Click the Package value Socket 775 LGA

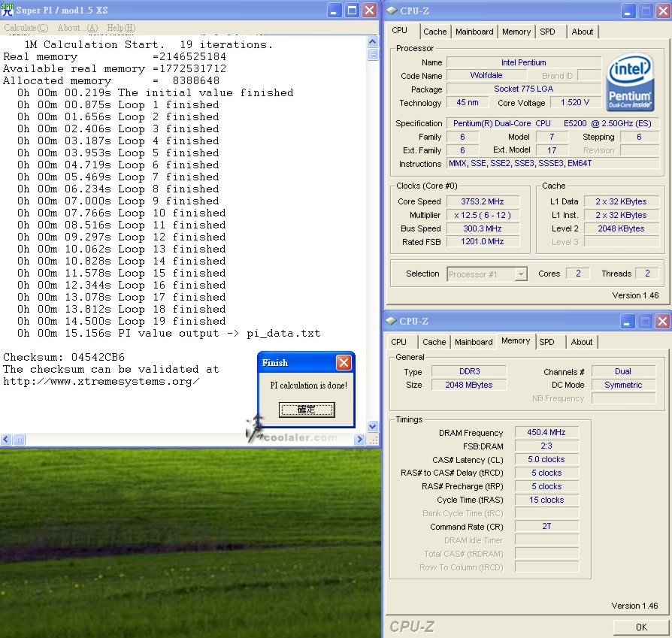pyautogui.click(x=524, y=89)
